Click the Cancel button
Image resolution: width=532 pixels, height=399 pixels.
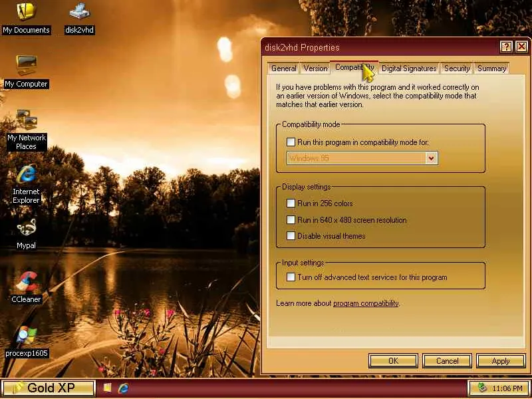pyautogui.click(x=447, y=361)
